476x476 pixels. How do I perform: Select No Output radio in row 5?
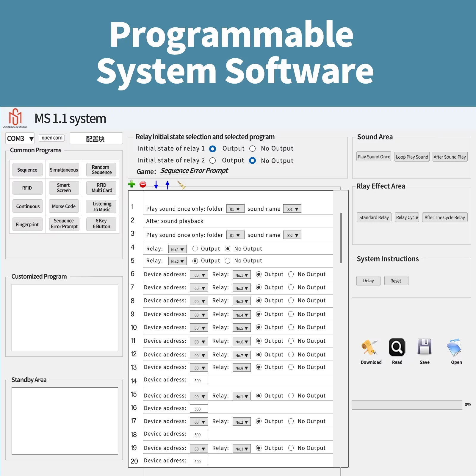(x=228, y=261)
